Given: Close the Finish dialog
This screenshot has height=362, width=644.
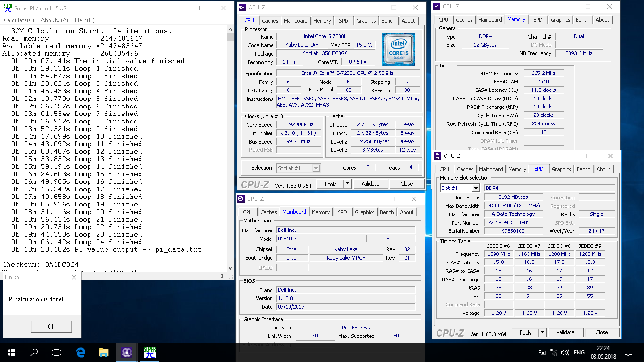Looking at the screenshot, I should [x=74, y=277].
